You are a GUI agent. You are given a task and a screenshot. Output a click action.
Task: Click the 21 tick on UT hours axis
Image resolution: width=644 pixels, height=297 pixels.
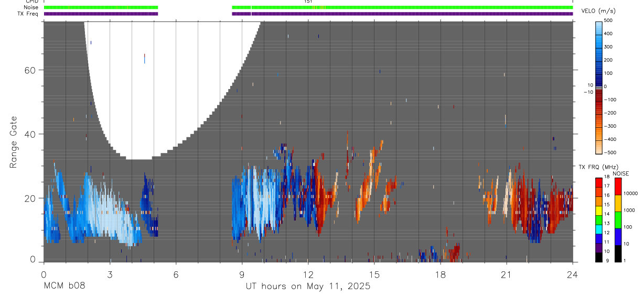pyautogui.click(x=506, y=274)
